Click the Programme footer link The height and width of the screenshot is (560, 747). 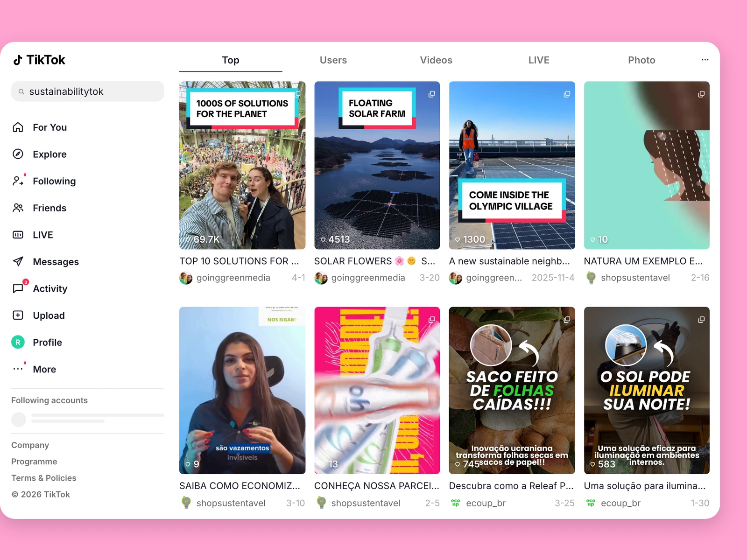coord(34,462)
